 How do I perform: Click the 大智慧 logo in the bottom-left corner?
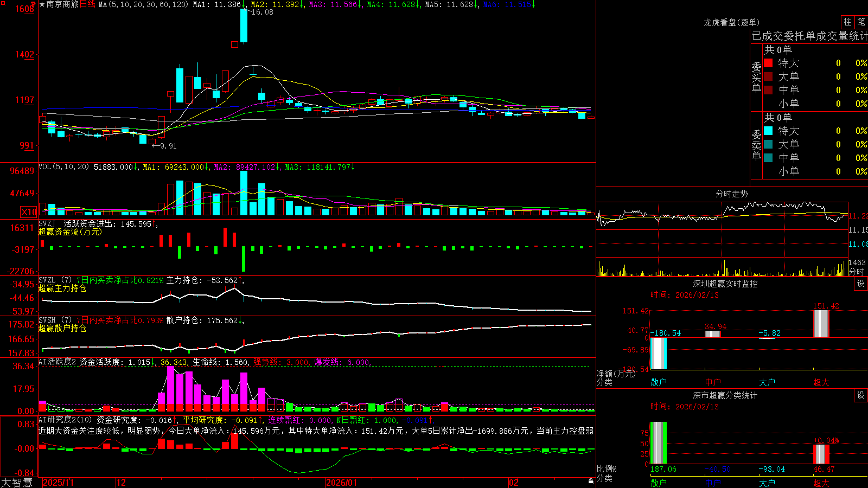click(17, 483)
